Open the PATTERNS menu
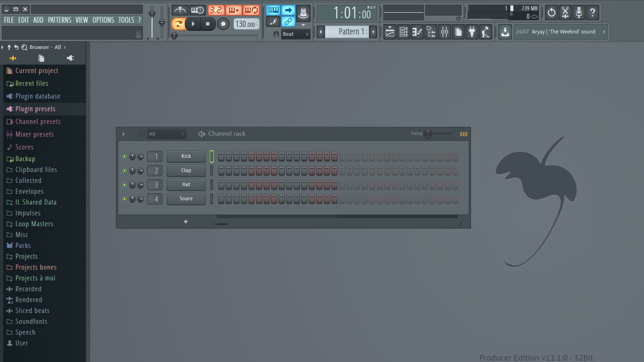The width and height of the screenshot is (644, 362). 60,20
